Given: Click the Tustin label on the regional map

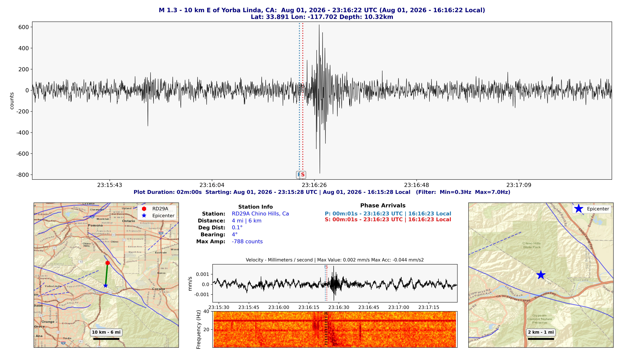Looking at the screenshot, I should pyautogui.click(x=67, y=338).
